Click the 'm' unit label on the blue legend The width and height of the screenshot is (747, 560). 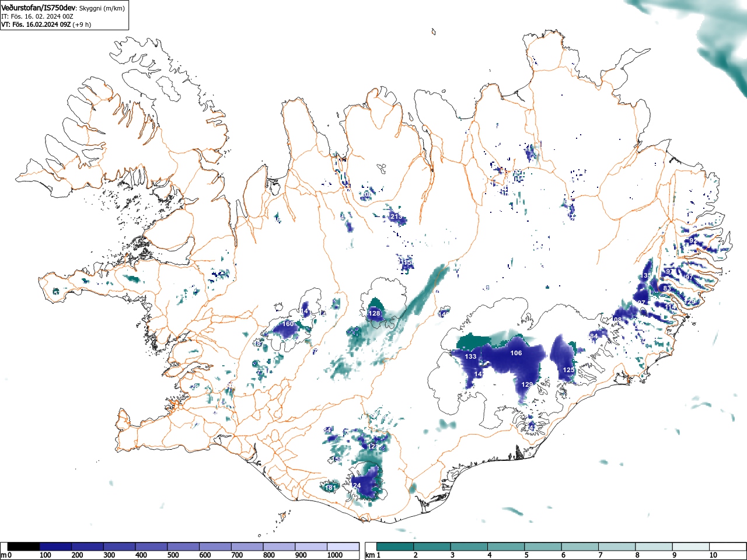click(x=4, y=555)
